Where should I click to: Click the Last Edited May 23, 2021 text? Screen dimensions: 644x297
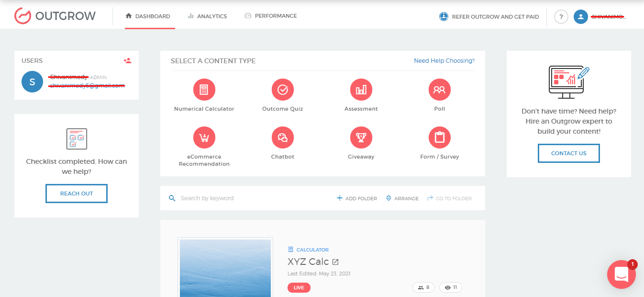coord(319,274)
